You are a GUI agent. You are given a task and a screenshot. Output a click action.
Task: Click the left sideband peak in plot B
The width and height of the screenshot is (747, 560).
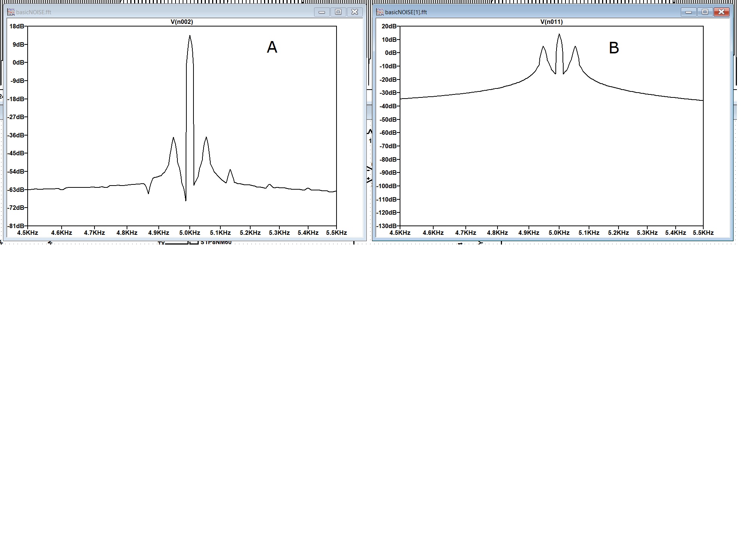(543, 47)
